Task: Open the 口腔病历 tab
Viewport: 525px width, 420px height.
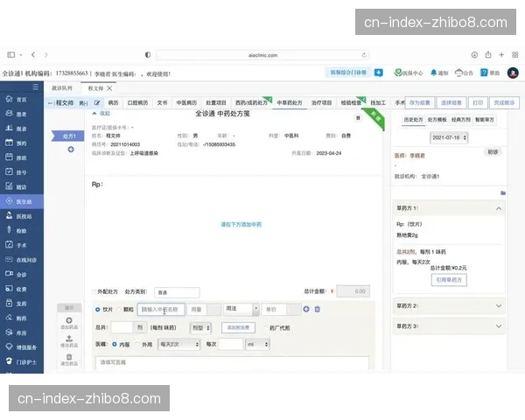Action: click(137, 103)
